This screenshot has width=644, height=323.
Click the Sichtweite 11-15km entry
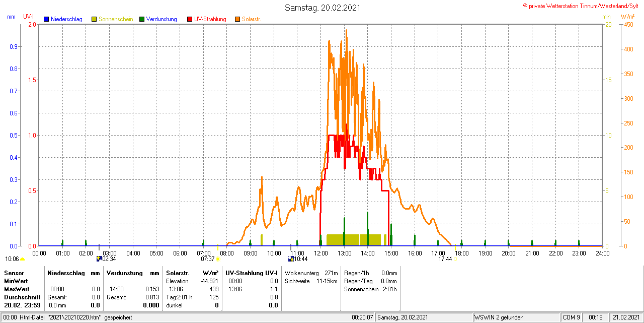click(x=311, y=281)
